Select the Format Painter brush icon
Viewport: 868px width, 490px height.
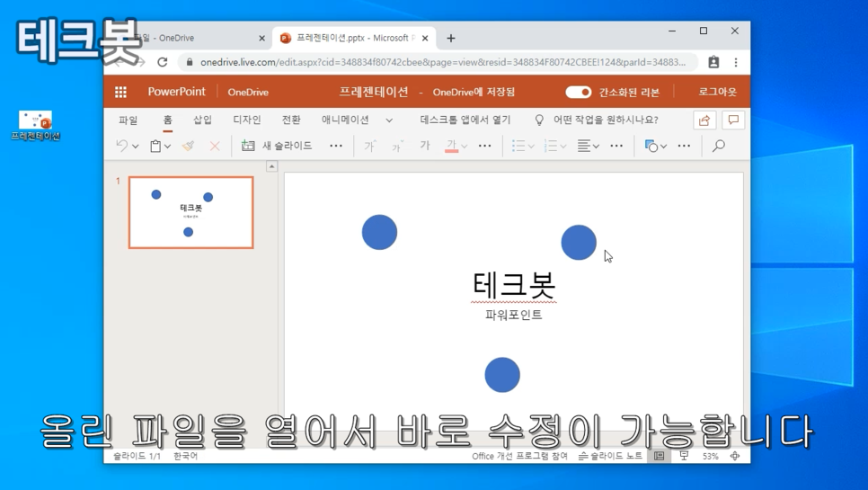(x=188, y=146)
